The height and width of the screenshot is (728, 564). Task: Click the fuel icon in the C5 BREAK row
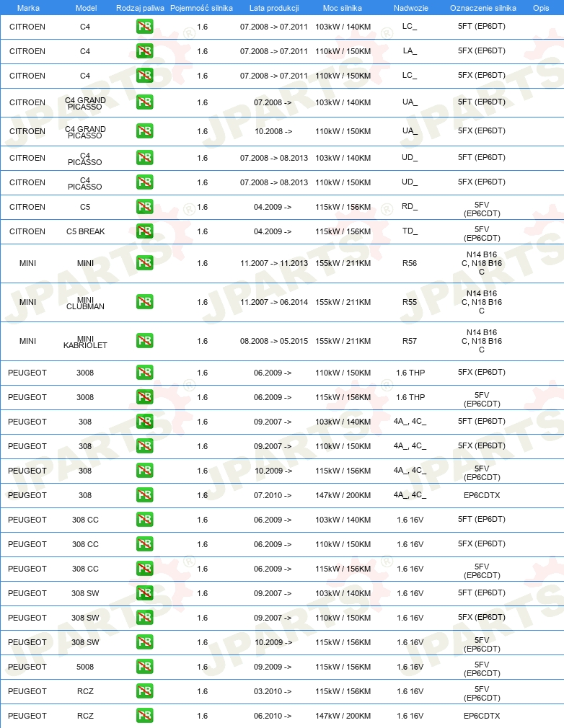click(144, 231)
